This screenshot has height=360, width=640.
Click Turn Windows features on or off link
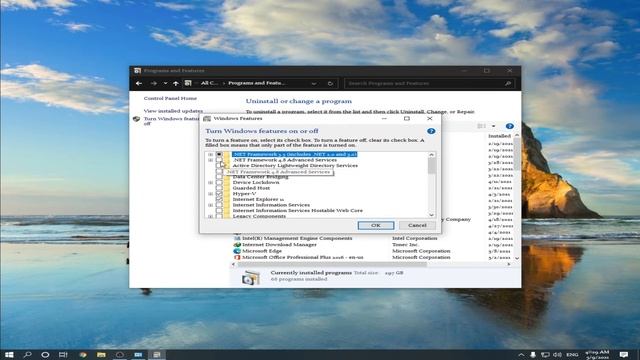click(171, 121)
